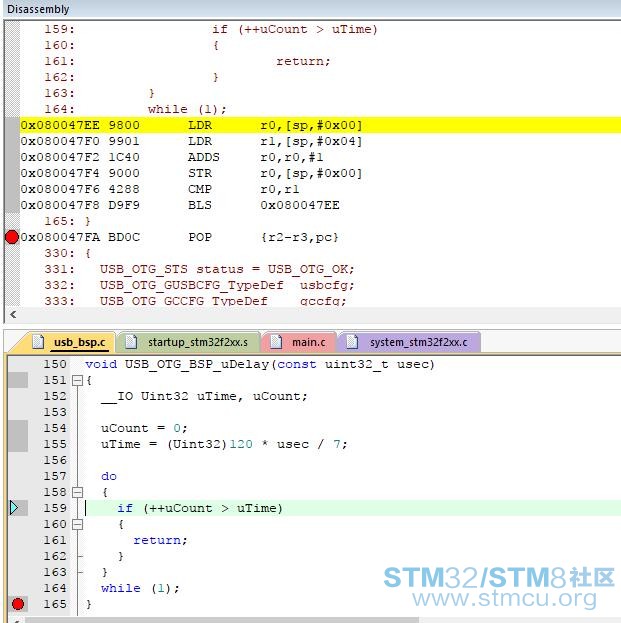This screenshot has height=623, width=621.
Task: Click the file icon on startup_stm32f2xx.s tab
Action: (131, 342)
